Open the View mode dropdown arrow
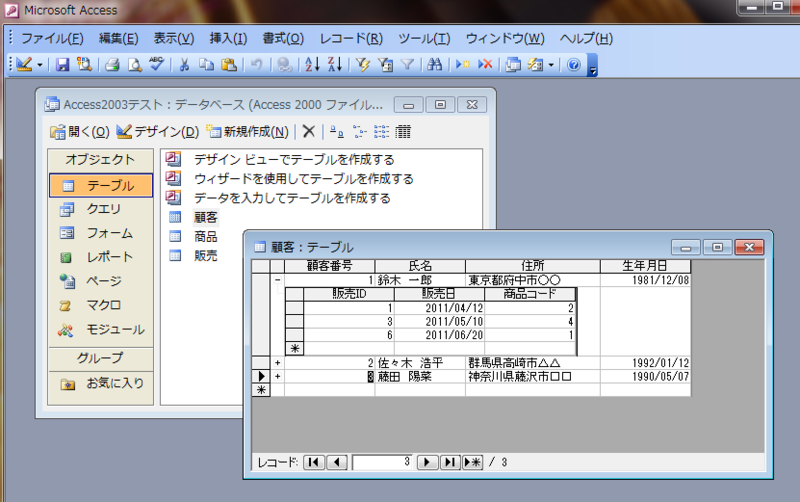The height and width of the screenshot is (502, 800). click(x=39, y=65)
